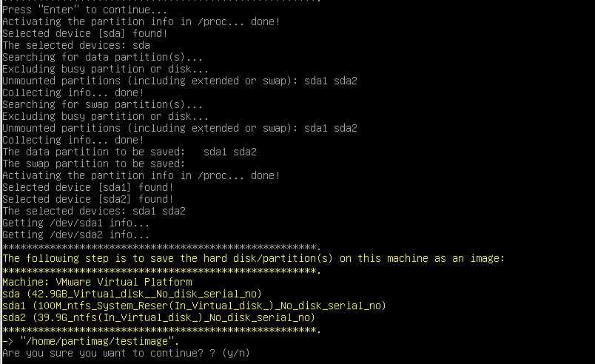Screen dimensions: 595x364
Task: Click "Selected device [sda2] found!" text
Action: point(87,199)
